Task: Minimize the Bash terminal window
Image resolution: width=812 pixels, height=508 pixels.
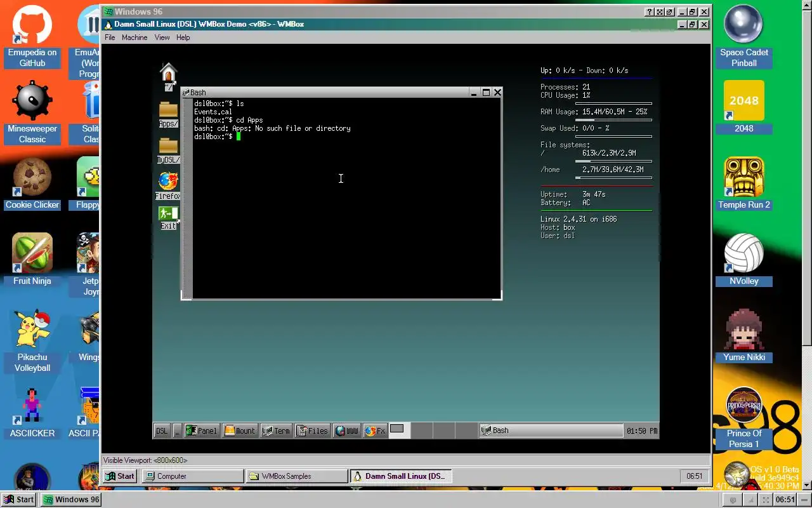Action: 474,93
